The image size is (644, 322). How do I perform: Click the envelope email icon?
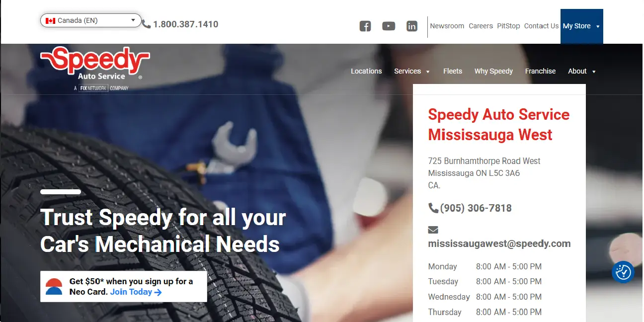point(433,230)
